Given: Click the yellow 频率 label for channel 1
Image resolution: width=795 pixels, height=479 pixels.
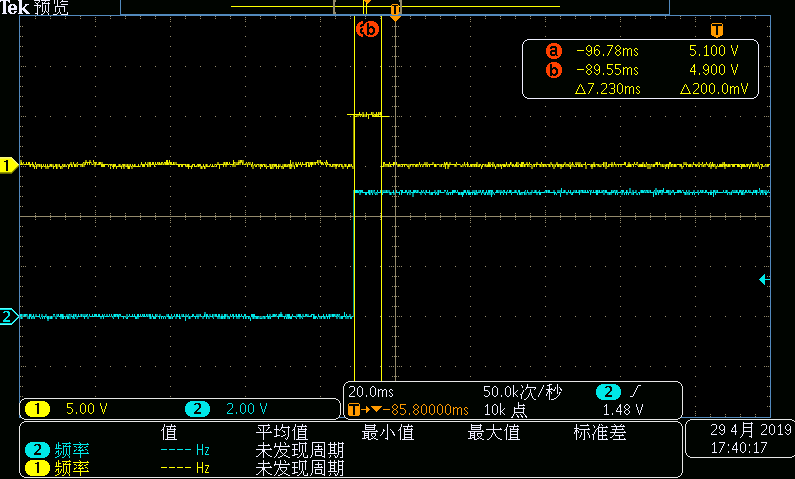Looking at the screenshot, I should [x=72, y=468].
